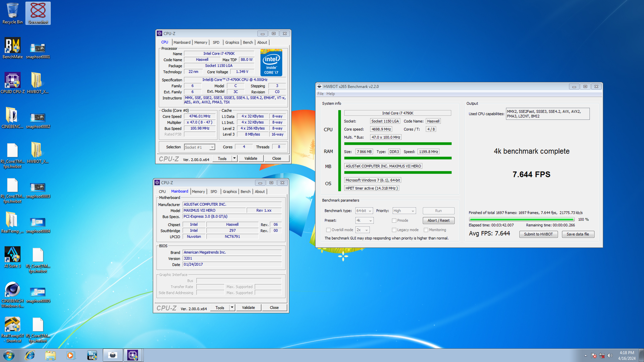Launch the BenchMate desktop shortcut
Image resolution: width=644 pixels, height=362 pixels.
coord(12,48)
